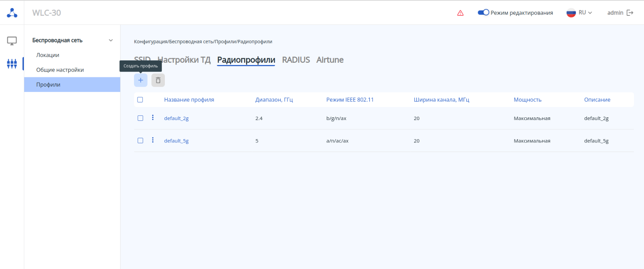Collapse the Беспроводная сеть section
This screenshot has width=644, height=269.
tap(111, 40)
